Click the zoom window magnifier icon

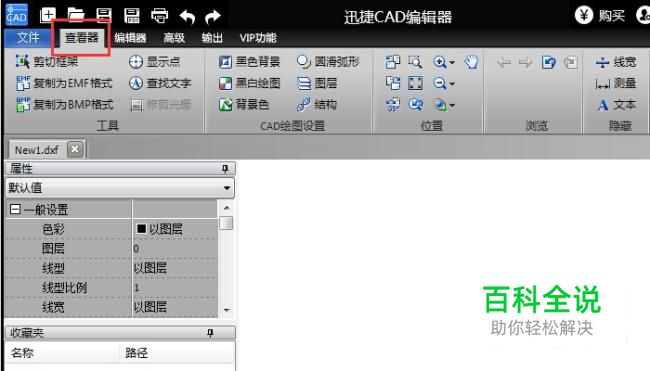(x=415, y=62)
